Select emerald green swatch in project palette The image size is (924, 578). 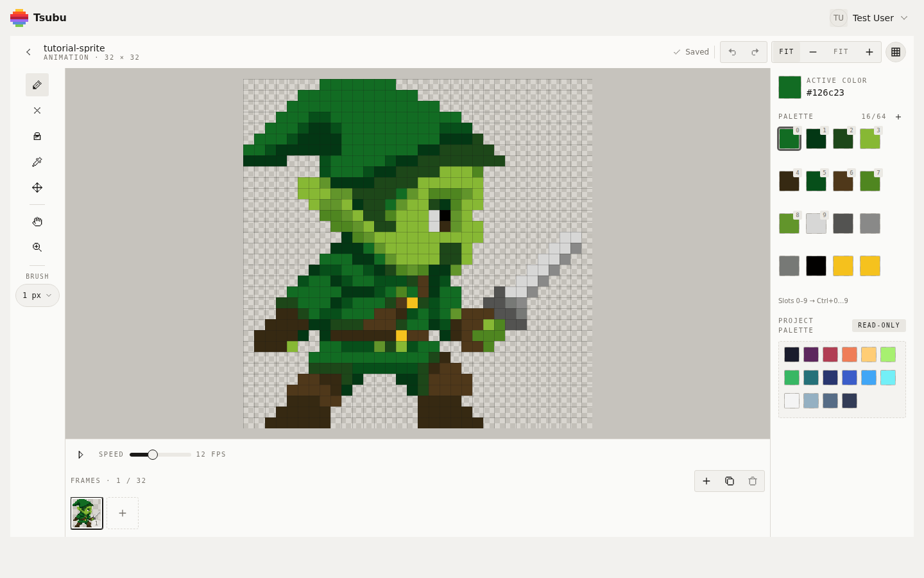click(x=792, y=378)
